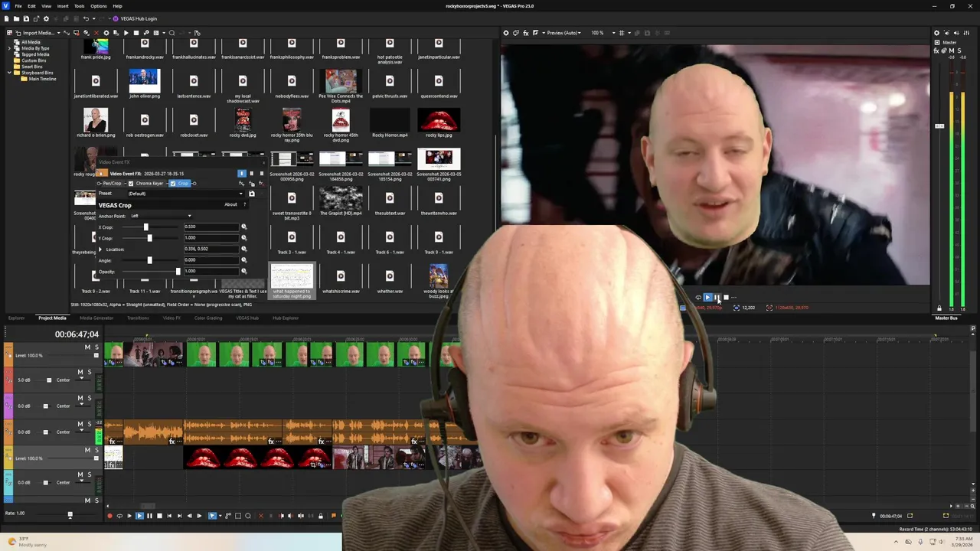
Task: Add animation keyframe for X Crop
Action: [x=244, y=227]
